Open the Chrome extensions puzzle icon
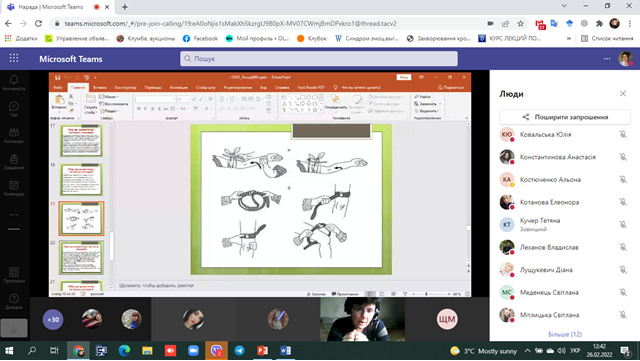 click(x=599, y=23)
